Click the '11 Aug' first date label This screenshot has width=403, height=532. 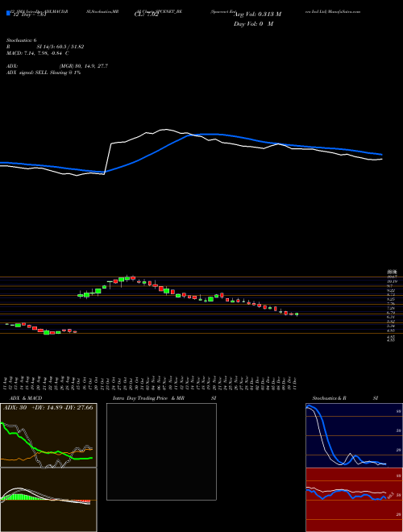pyautogui.click(x=6, y=383)
